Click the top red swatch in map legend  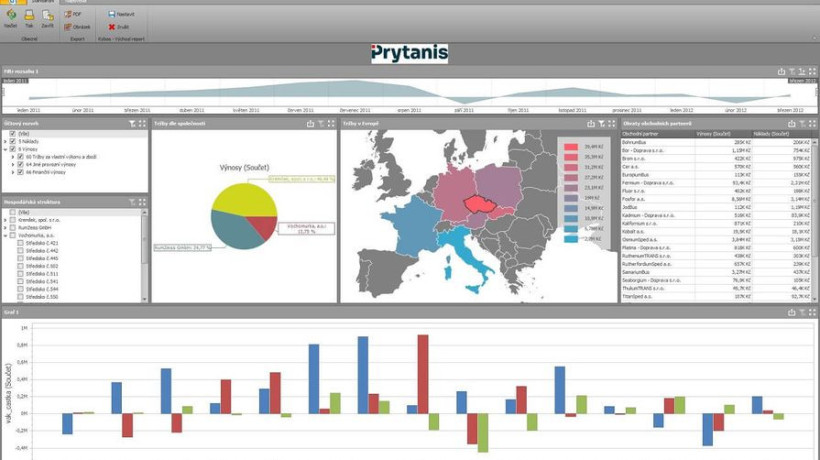571,147
